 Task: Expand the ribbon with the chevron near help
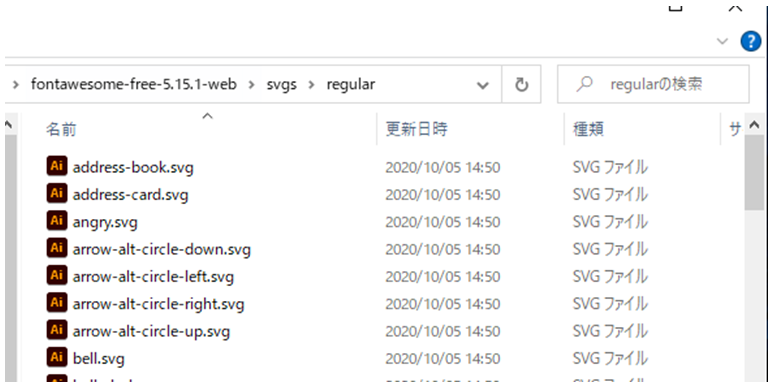pyautogui.click(x=723, y=41)
